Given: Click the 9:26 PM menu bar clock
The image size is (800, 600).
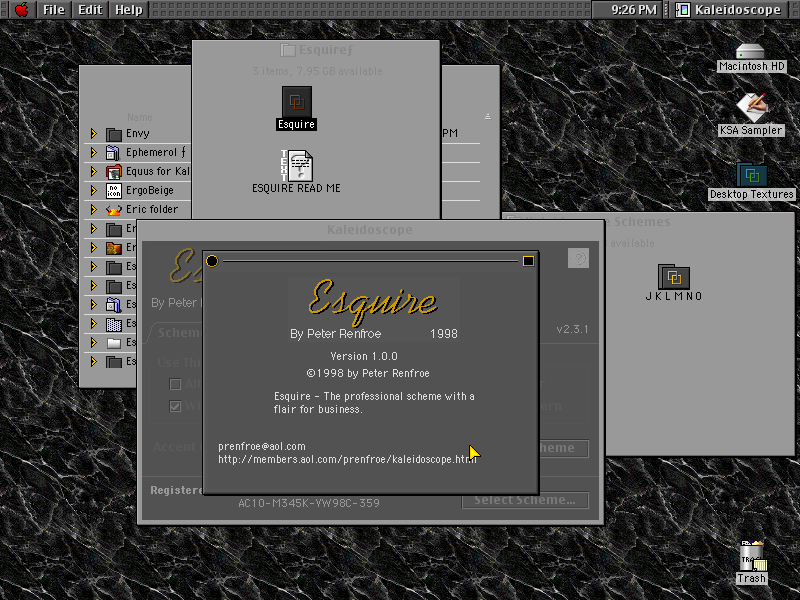Looking at the screenshot, I should (634, 10).
